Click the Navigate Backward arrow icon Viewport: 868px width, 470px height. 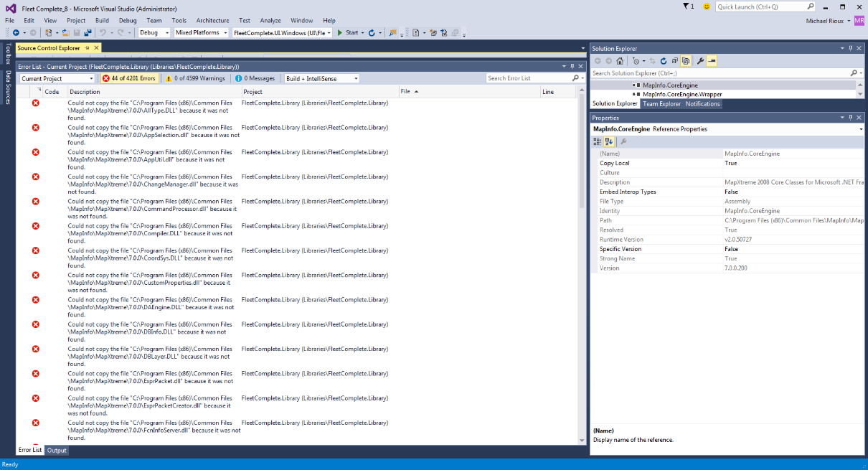coord(16,32)
